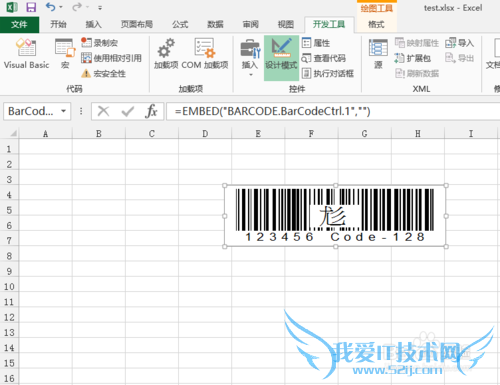Toggle Design Mode (设计模式)
Viewport: 500px width, 385px height.
281,57
